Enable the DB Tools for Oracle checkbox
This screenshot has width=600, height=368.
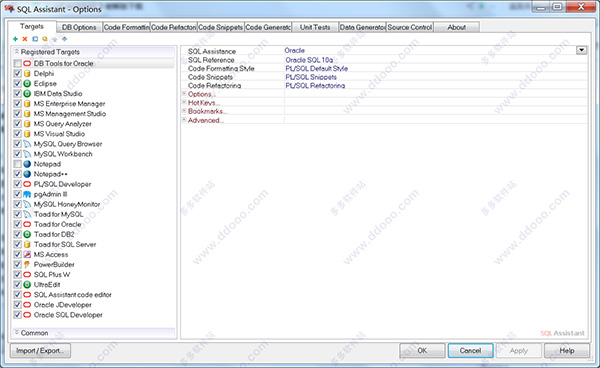click(x=18, y=63)
